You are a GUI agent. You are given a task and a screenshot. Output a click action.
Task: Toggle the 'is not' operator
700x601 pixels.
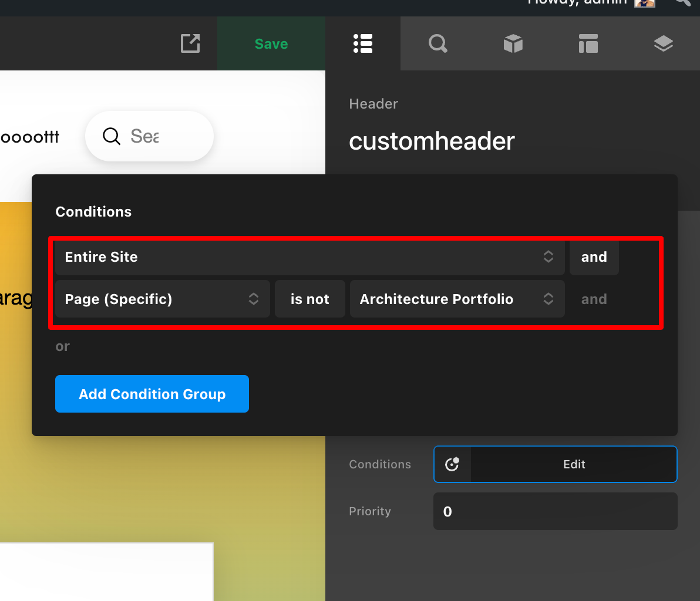pos(309,299)
